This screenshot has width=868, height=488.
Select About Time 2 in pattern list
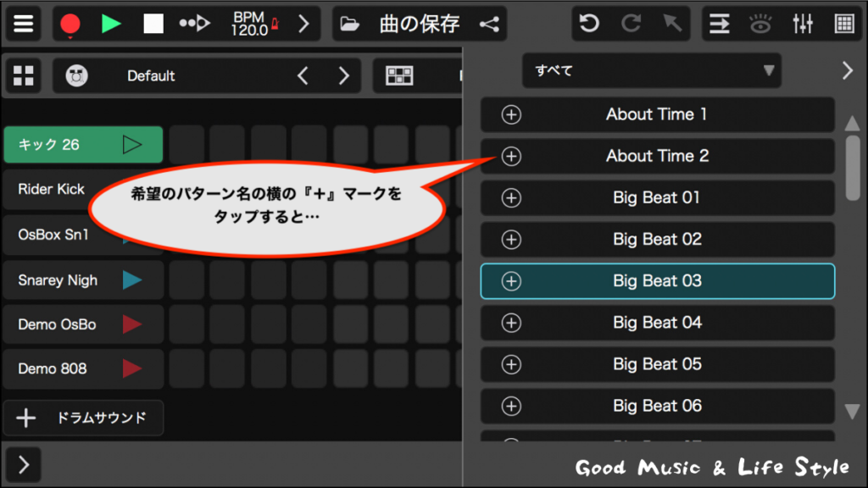[x=658, y=156]
